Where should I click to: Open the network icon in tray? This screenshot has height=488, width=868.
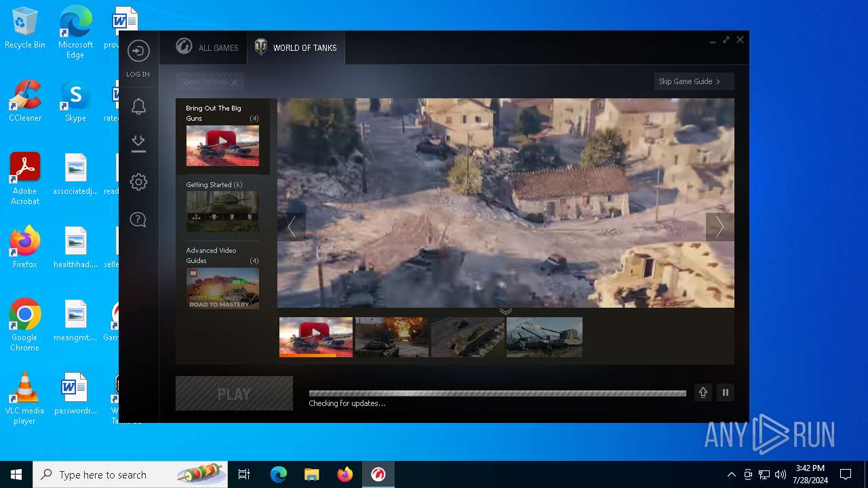click(x=764, y=474)
